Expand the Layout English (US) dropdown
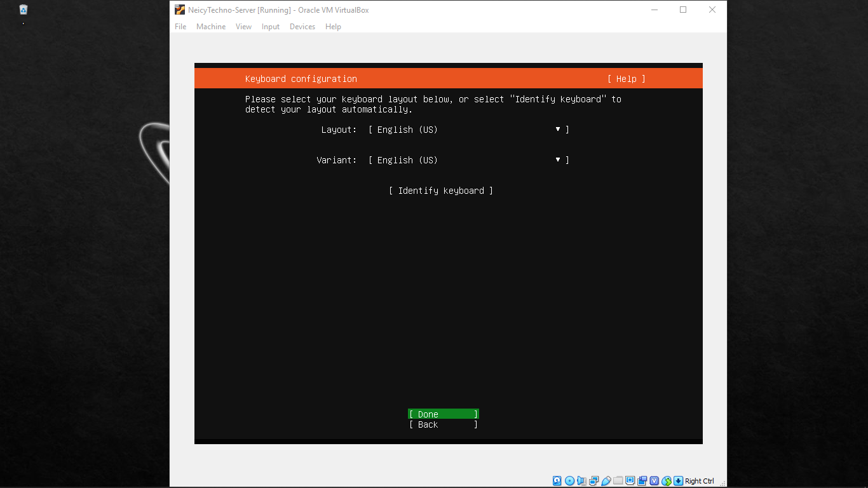Viewport: 868px width, 488px height. 469,130
